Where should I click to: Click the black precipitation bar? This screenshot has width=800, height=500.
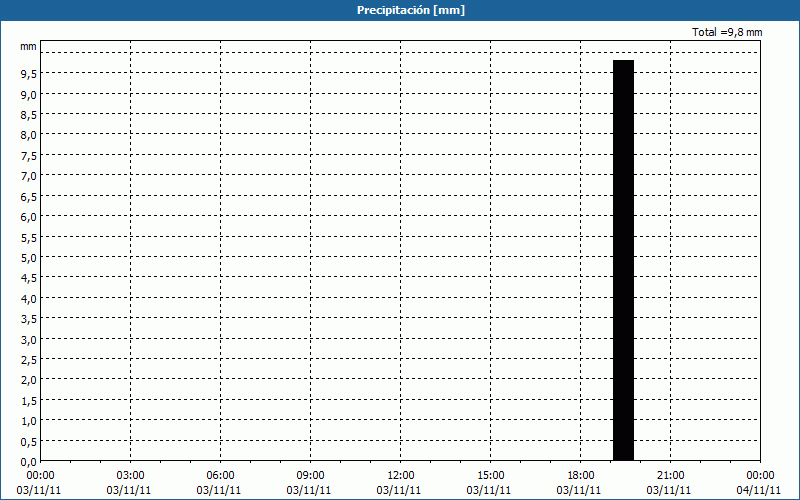pos(623,260)
